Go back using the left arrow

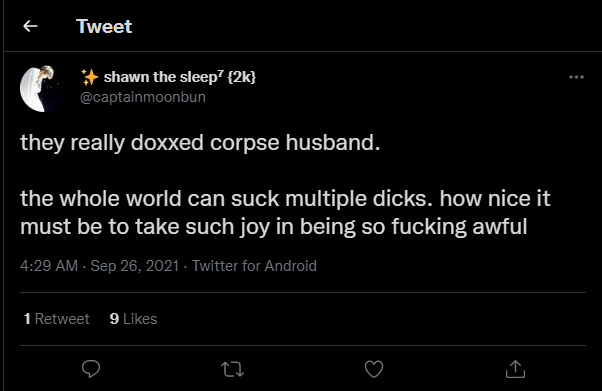30,26
